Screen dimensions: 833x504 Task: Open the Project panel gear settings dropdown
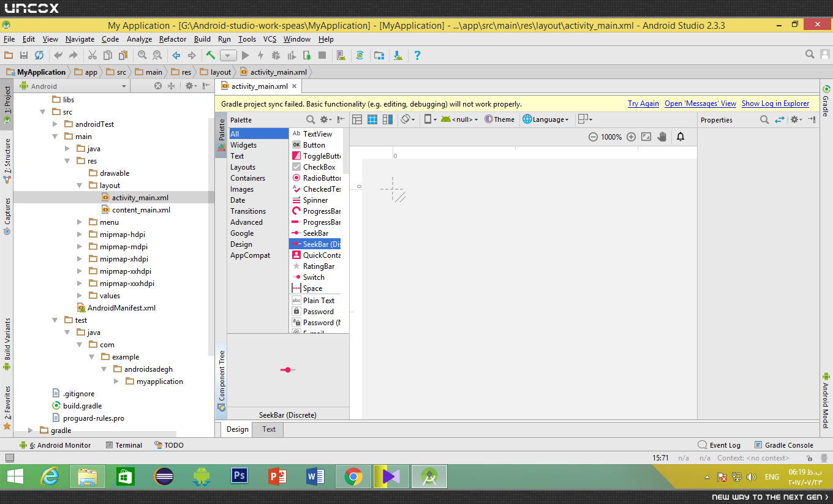click(190, 86)
